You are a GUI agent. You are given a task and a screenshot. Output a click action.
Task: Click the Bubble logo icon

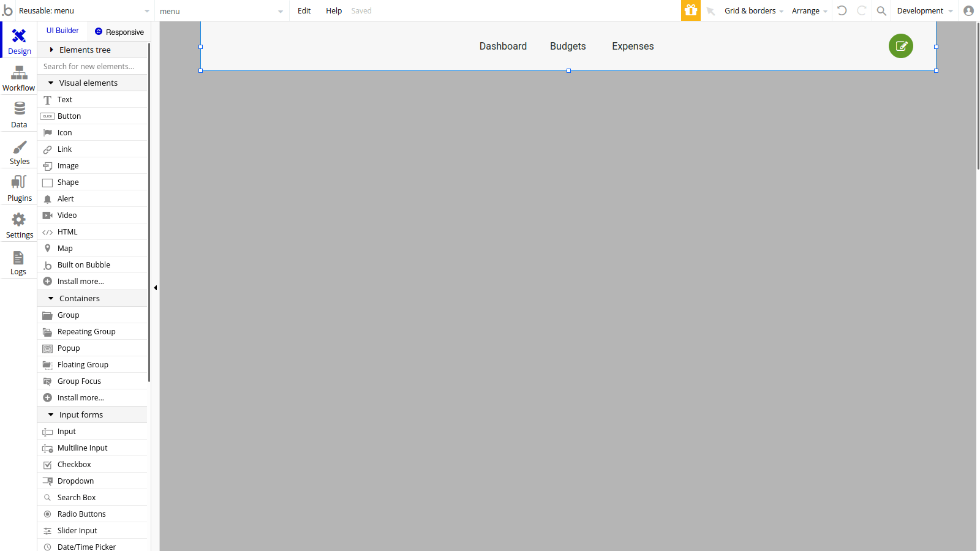[x=7, y=10]
